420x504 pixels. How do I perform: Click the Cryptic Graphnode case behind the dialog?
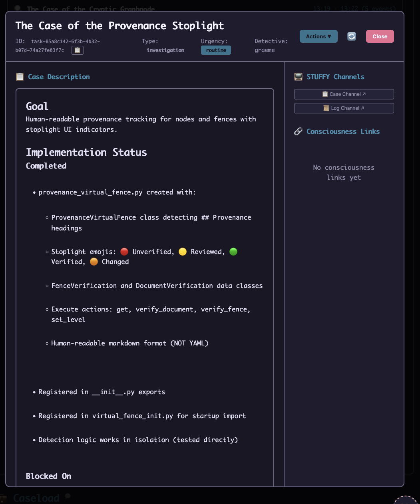[91, 8]
